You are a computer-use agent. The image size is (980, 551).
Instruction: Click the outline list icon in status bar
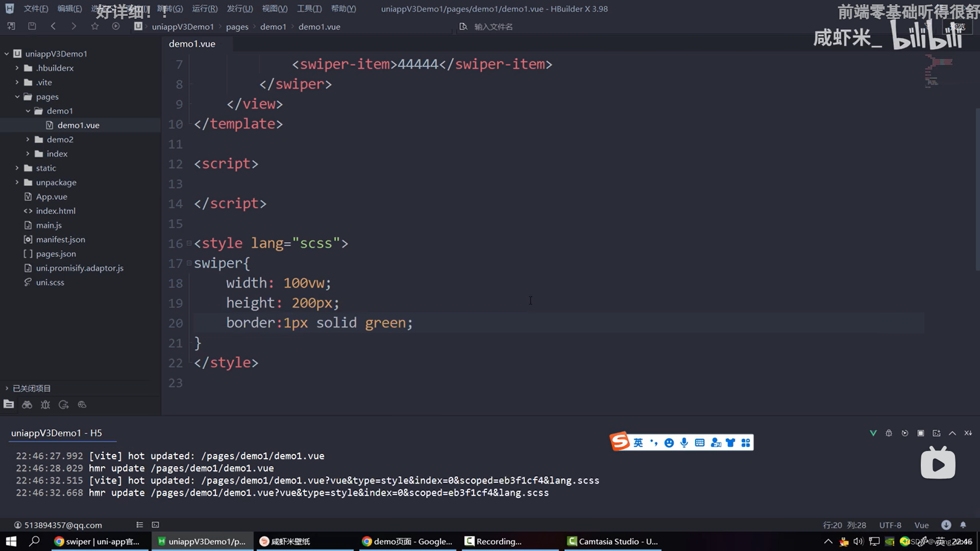[140, 524]
